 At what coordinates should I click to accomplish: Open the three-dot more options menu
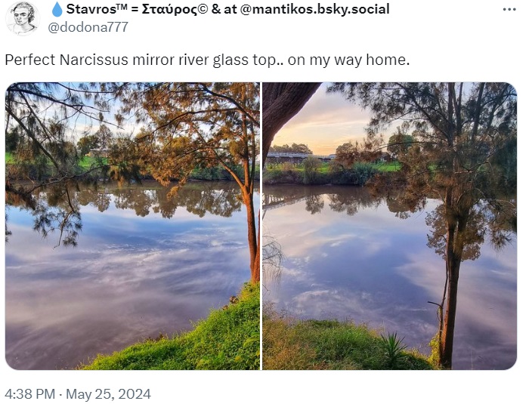point(509,10)
